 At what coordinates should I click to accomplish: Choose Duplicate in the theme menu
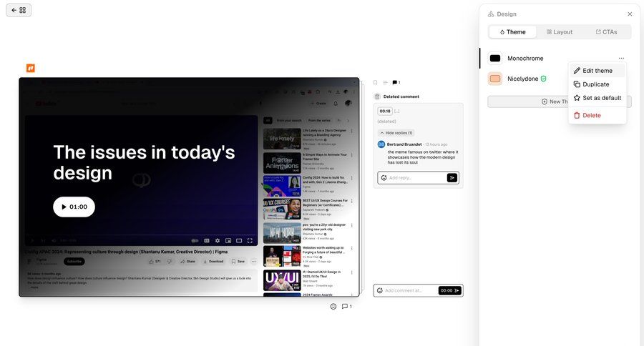click(596, 84)
